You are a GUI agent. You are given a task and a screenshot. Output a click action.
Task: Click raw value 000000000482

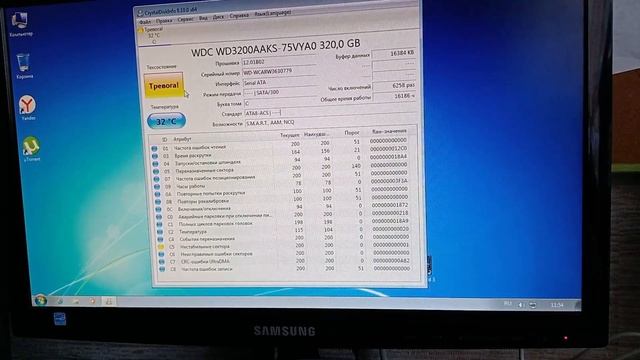391,260
